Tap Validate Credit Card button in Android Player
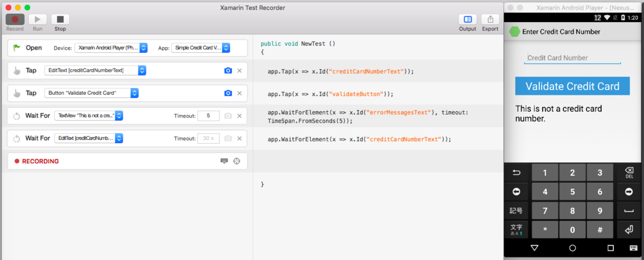This screenshot has width=644, height=260. 572,86
